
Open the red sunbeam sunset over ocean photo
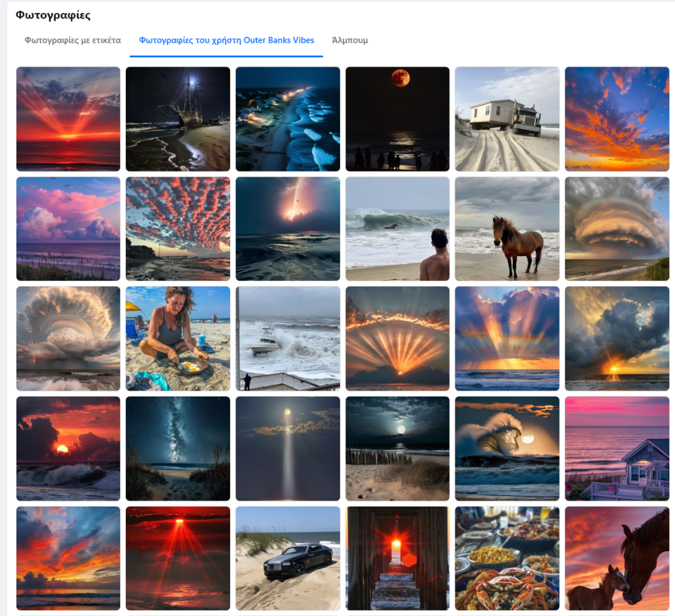pyautogui.click(x=69, y=119)
